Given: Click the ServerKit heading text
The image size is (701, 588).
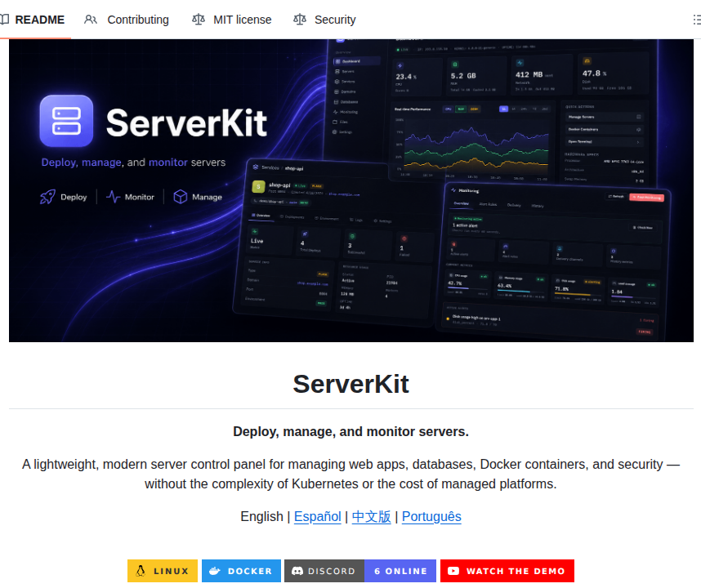Looking at the screenshot, I should pos(351,384).
